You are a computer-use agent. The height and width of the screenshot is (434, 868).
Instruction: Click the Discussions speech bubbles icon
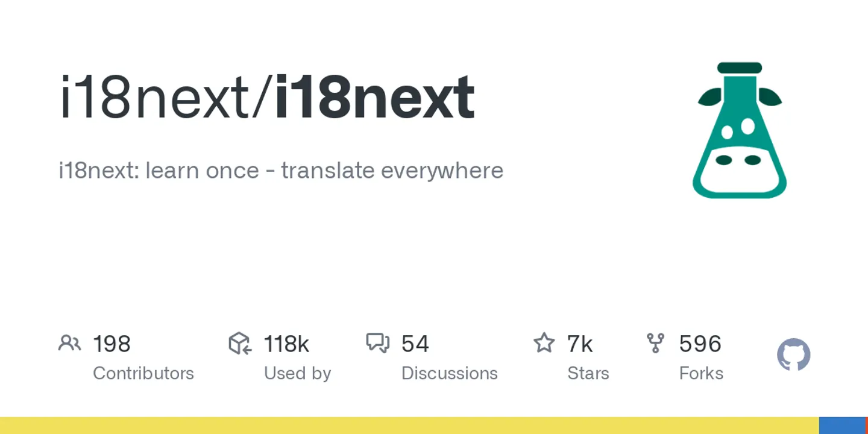click(377, 344)
